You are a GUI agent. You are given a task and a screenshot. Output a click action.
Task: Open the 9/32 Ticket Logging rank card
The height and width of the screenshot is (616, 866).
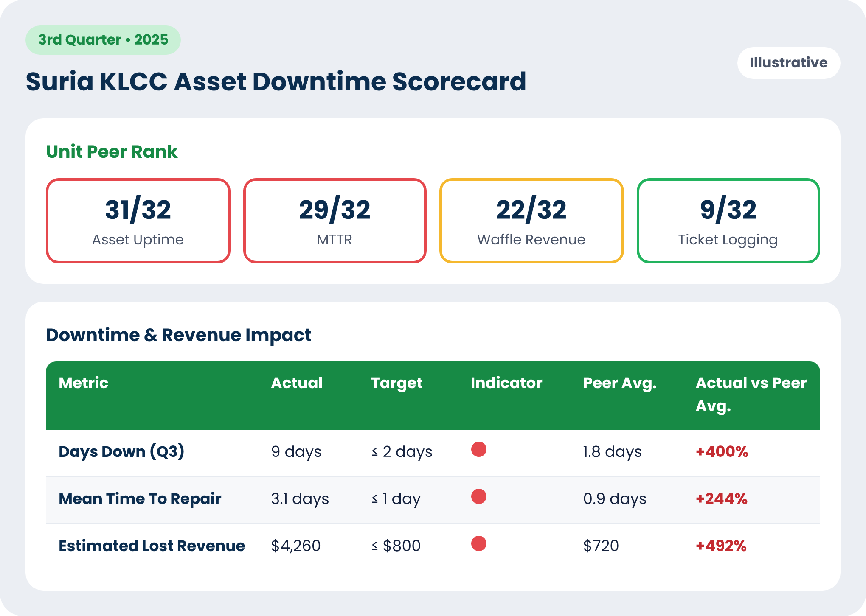pos(728,221)
